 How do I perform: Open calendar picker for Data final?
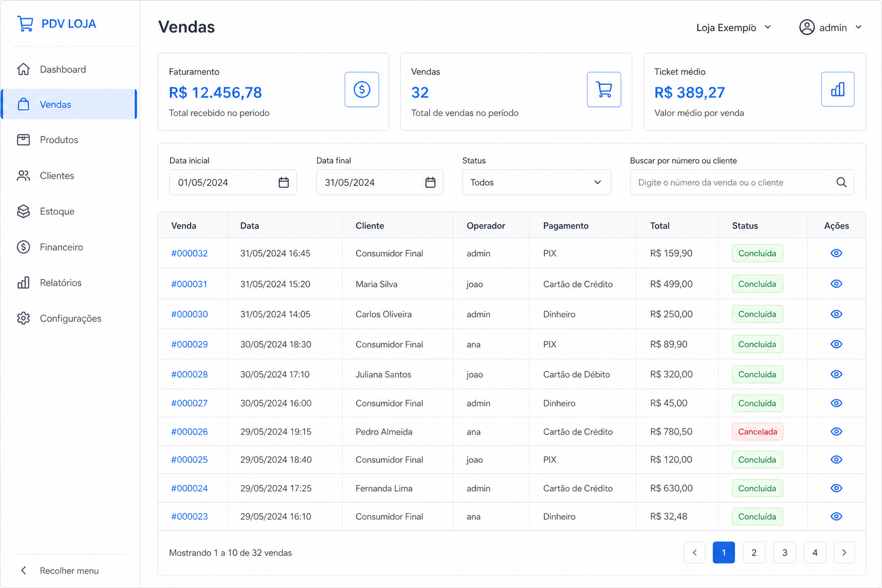431,183
